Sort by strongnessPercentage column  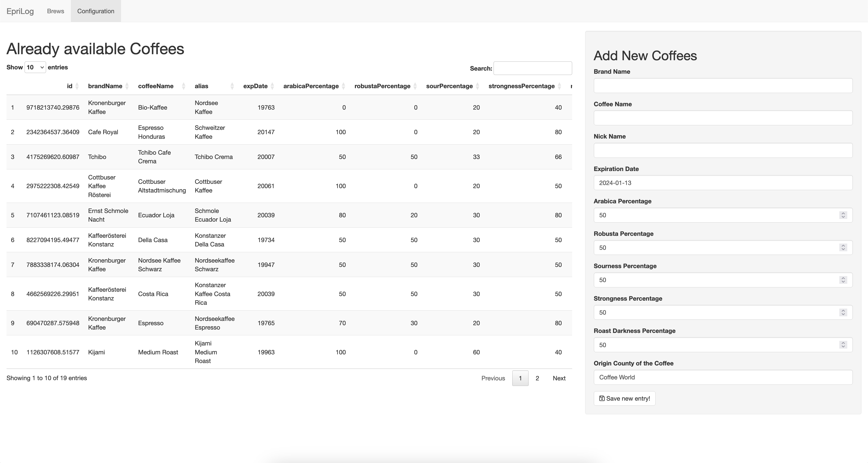521,86
